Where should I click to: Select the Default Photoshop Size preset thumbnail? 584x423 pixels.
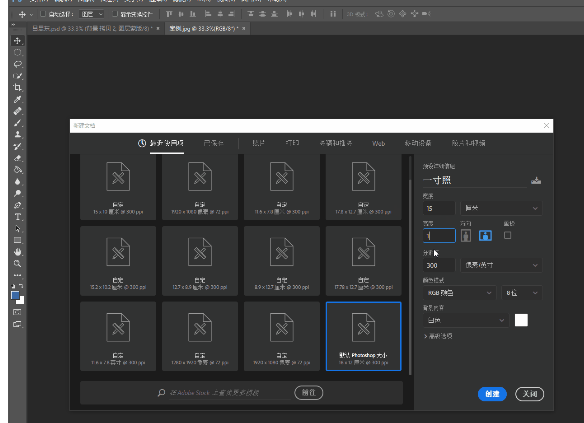click(364, 336)
